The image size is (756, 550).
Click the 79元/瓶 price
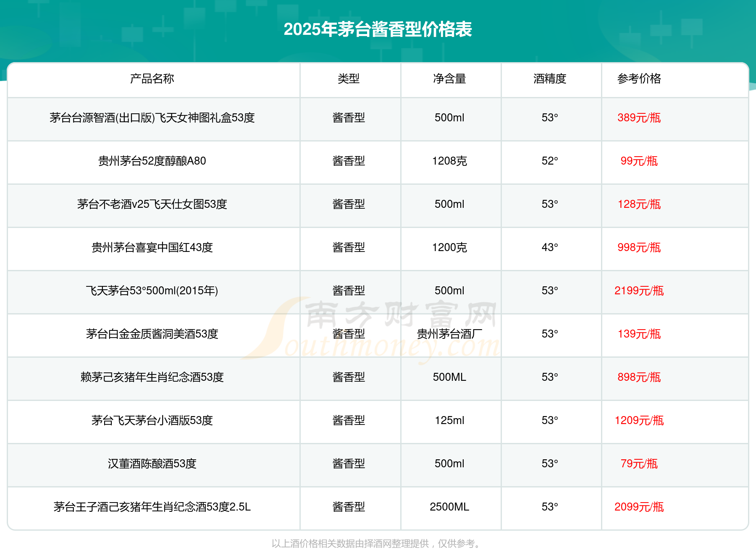coord(639,464)
